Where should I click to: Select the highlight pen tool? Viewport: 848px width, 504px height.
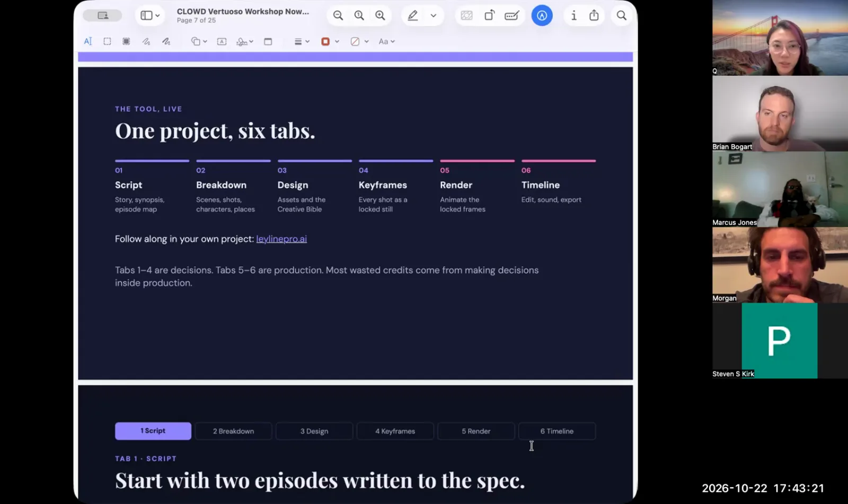pyautogui.click(x=412, y=15)
